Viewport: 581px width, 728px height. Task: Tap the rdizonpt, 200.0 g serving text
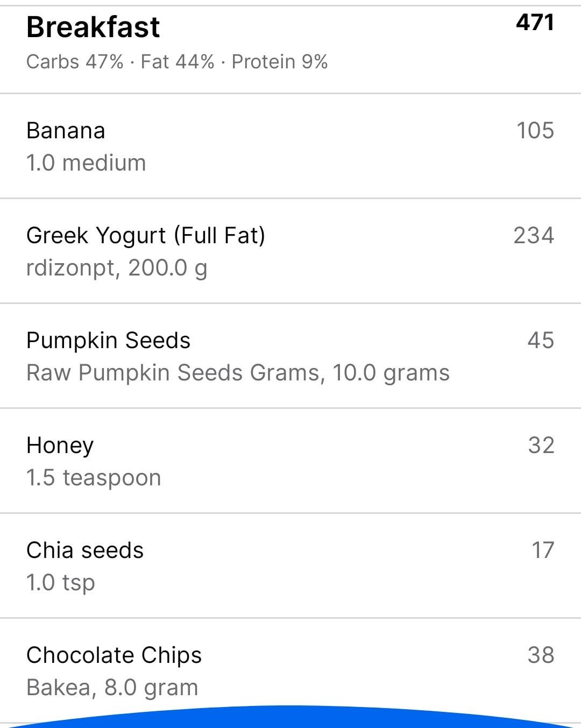117,268
